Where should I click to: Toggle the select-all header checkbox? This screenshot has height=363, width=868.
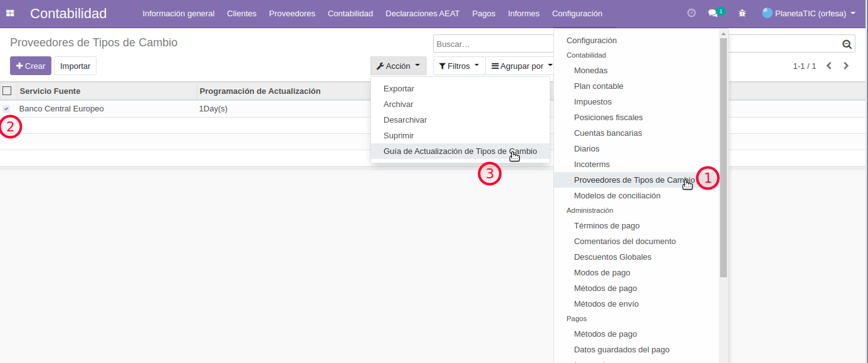(7, 91)
